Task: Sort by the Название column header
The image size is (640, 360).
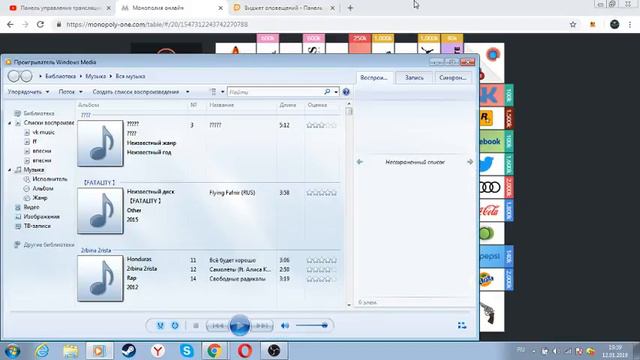Action: click(222, 105)
